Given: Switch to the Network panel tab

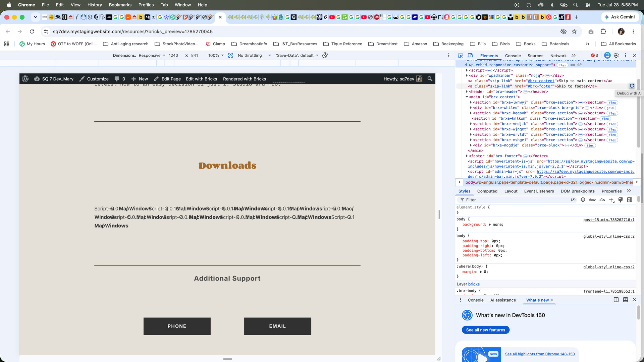Looking at the screenshot, I should coord(558,56).
